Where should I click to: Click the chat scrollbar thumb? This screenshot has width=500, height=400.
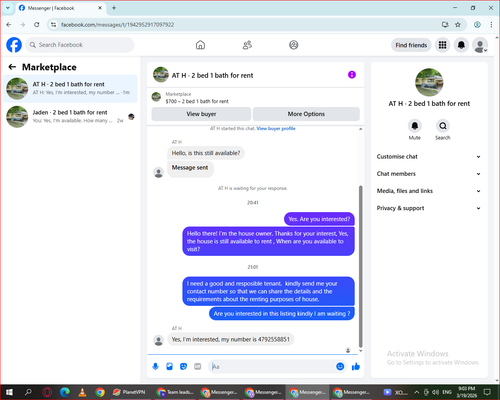click(x=360, y=267)
